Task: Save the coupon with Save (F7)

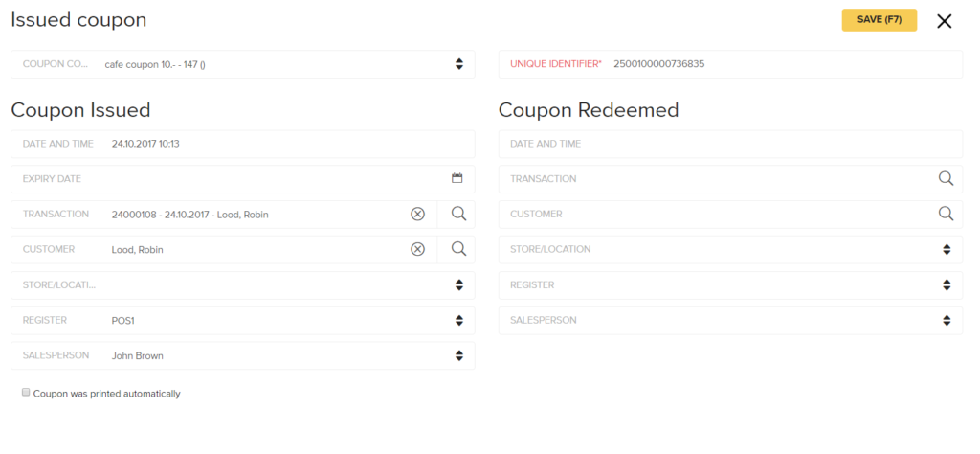Action: 880,20
